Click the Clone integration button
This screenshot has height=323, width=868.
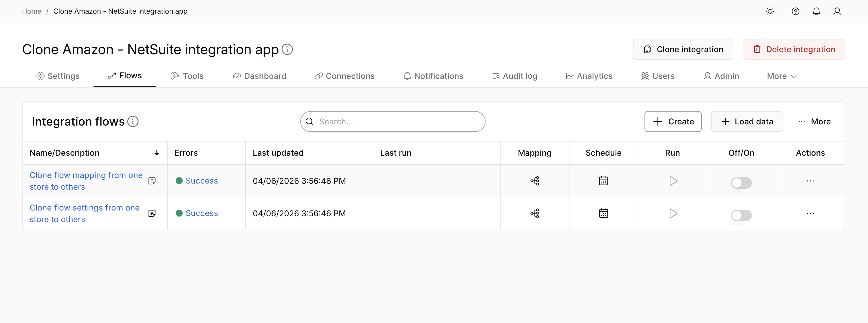pos(683,49)
